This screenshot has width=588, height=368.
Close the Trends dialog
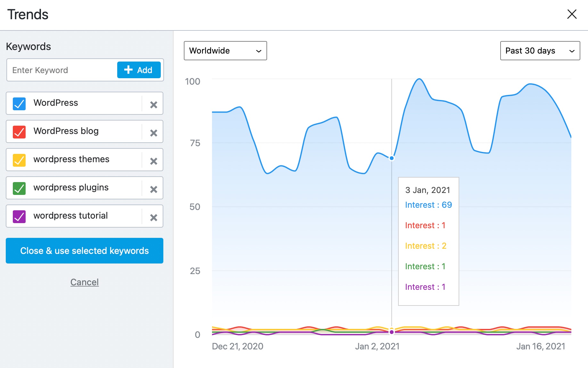pos(572,14)
